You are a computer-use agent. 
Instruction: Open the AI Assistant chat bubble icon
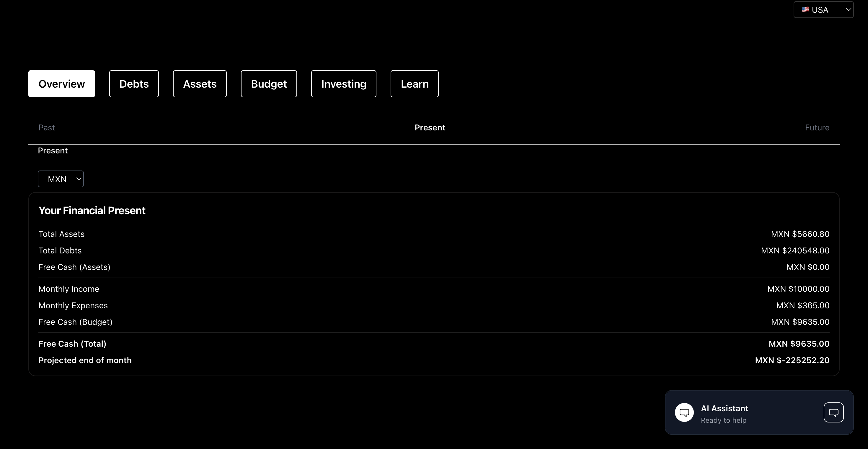(684, 412)
